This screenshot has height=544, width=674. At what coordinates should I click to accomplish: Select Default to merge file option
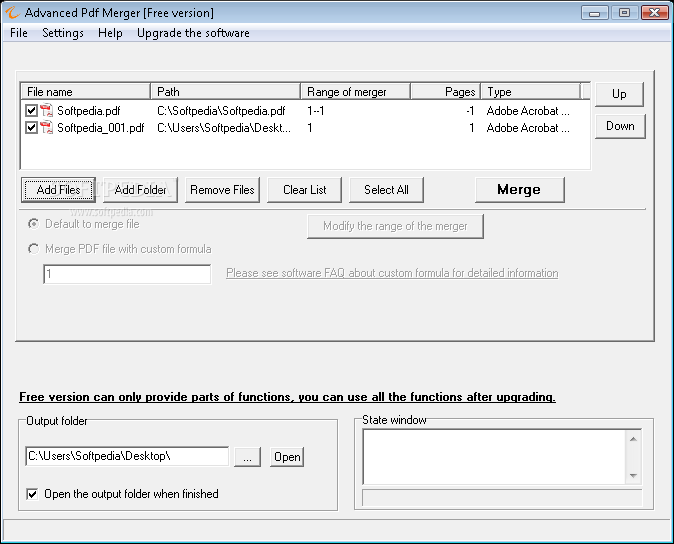coord(33,224)
